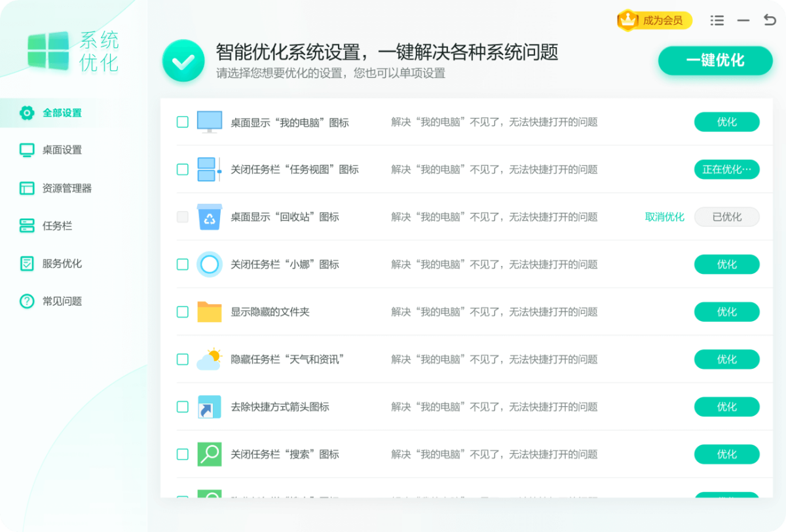Click the desktop computer icon for '我的电脑' row
Image resolution: width=786 pixels, height=532 pixels.
210,122
